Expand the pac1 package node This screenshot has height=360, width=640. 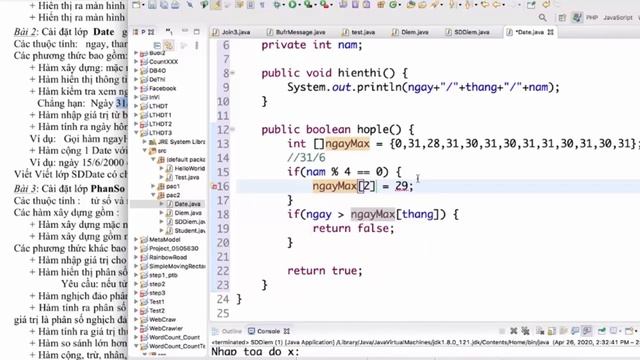coord(153,186)
